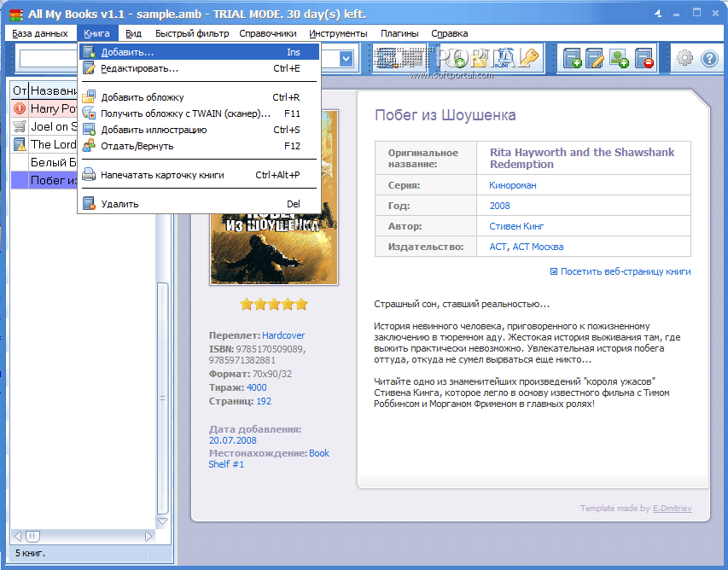Click the Add book toolbar icon
This screenshot has width=728, height=570.
(572, 59)
